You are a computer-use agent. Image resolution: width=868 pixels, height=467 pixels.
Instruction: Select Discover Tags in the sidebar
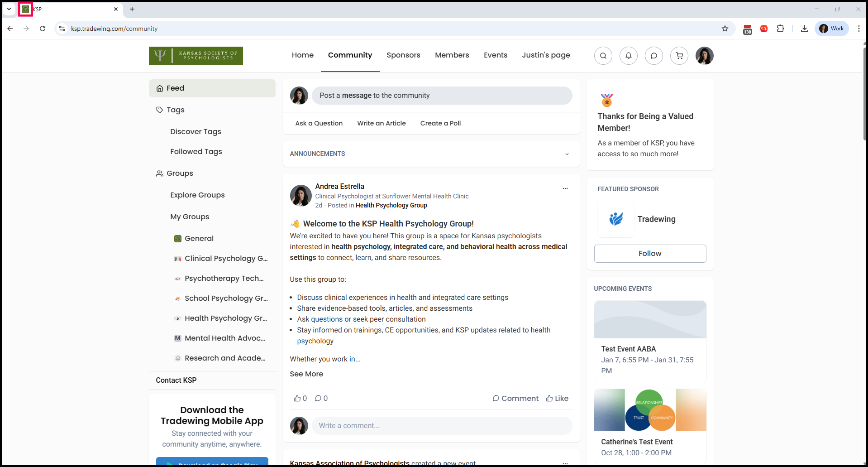point(196,131)
